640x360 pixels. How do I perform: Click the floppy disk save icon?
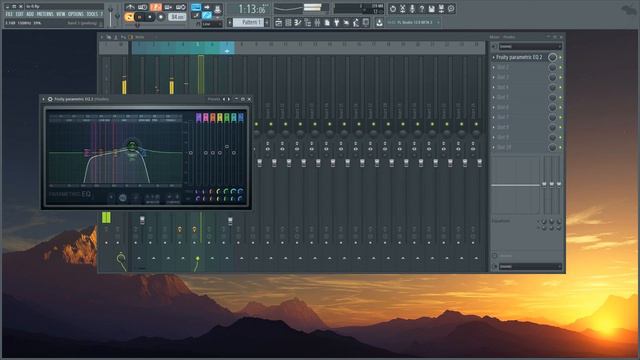(431, 9)
